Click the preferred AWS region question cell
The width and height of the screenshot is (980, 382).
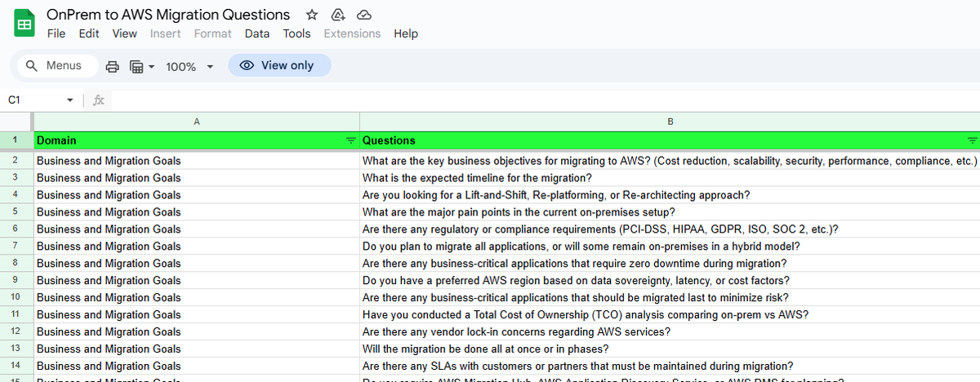click(670, 280)
